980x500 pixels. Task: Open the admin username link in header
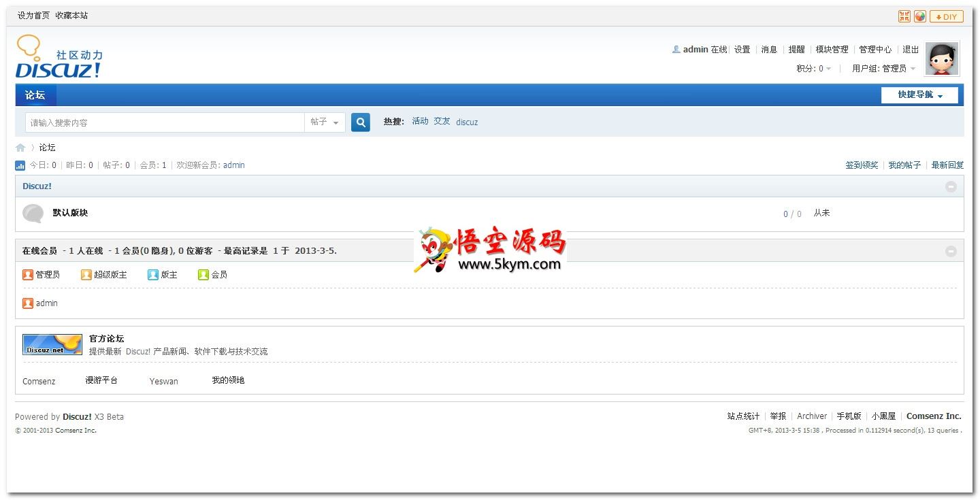pos(696,50)
